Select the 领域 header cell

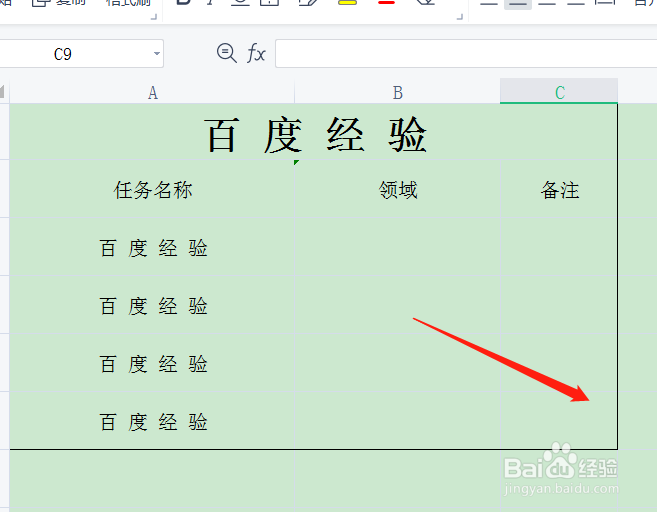click(397, 189)
